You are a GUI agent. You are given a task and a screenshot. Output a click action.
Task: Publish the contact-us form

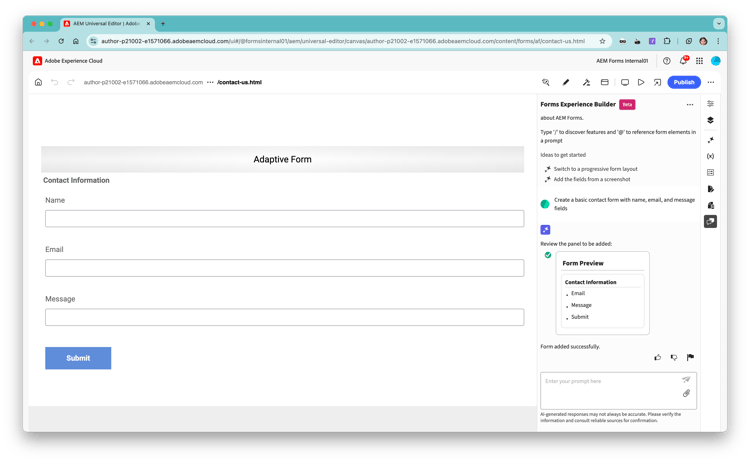pos(684,82)
